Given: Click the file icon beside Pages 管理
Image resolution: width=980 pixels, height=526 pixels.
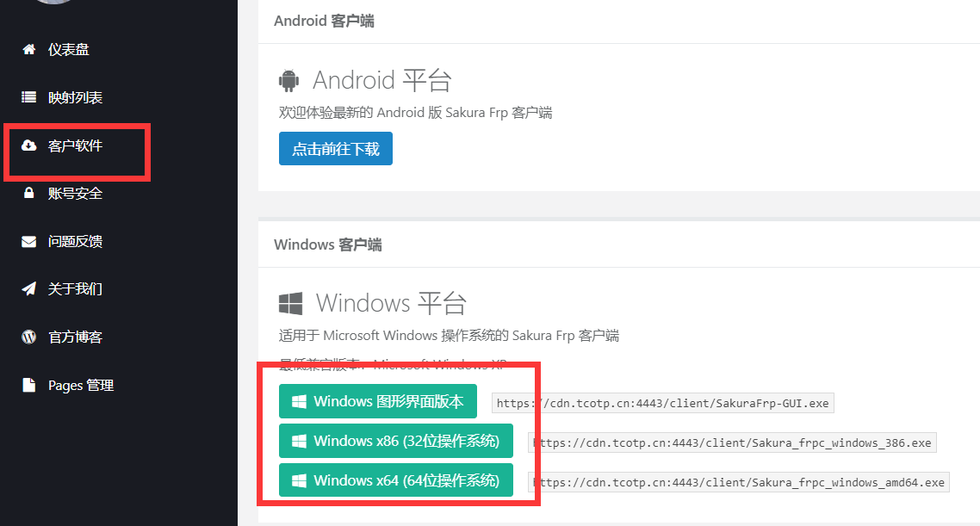Looking at the screenshot, I should click(x=28, y=385).
